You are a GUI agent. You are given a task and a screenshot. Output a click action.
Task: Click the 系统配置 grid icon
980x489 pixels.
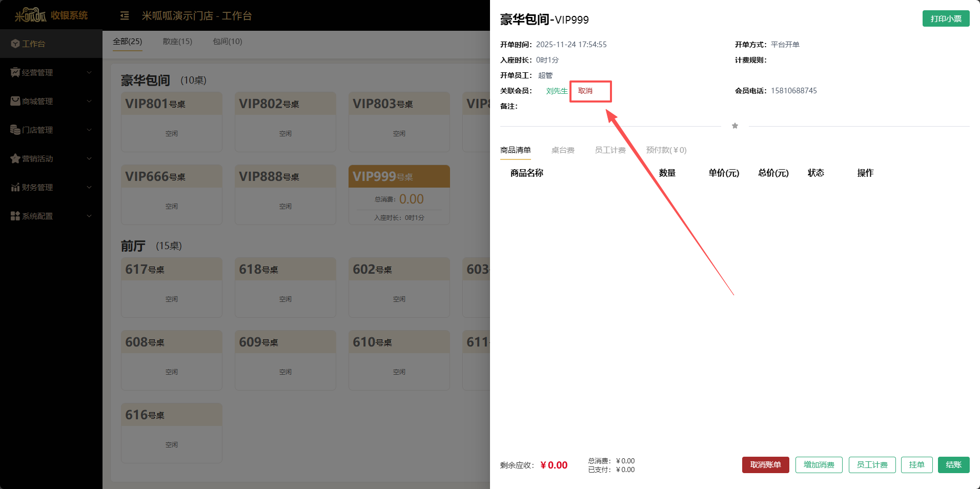click(x=15, y=216)
